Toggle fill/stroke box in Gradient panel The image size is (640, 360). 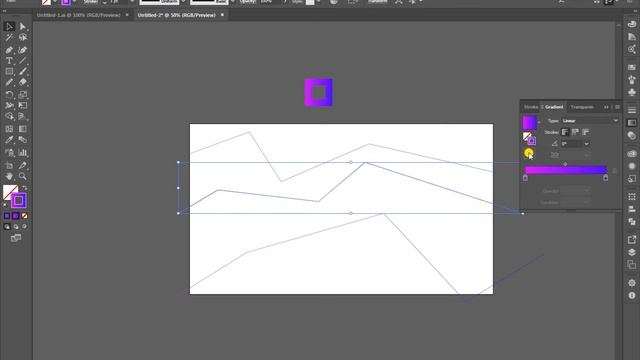click(x=529, y=139)
